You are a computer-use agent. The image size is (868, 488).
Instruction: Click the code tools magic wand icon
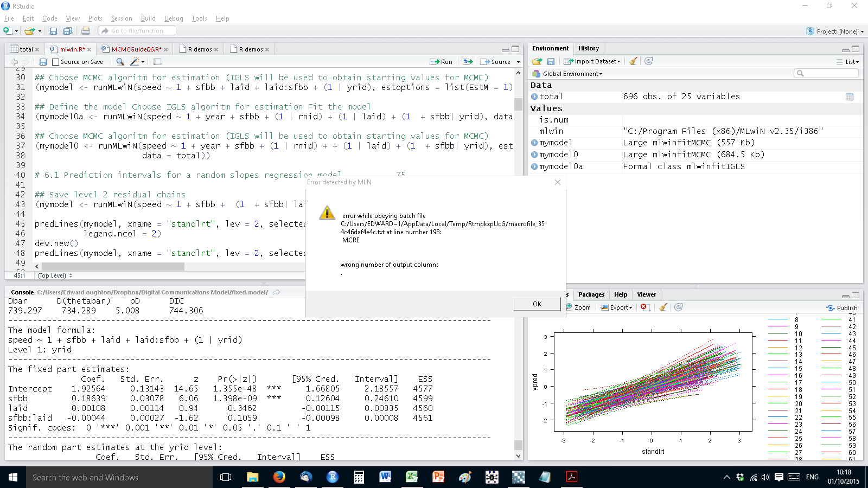tap(135, 62)
